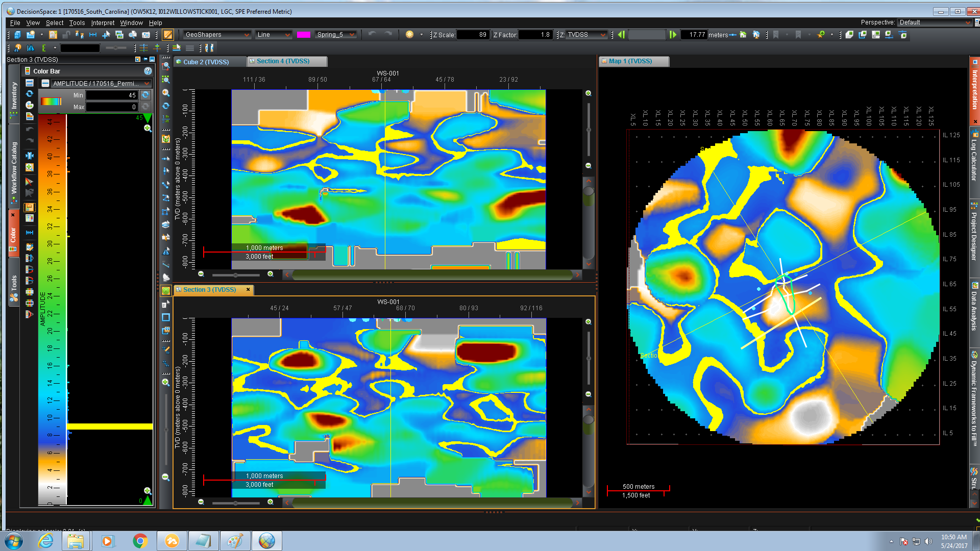Click the info person icon in second toolbar
The width and height of the screenshot is (980, 551).
pos(17,48)
